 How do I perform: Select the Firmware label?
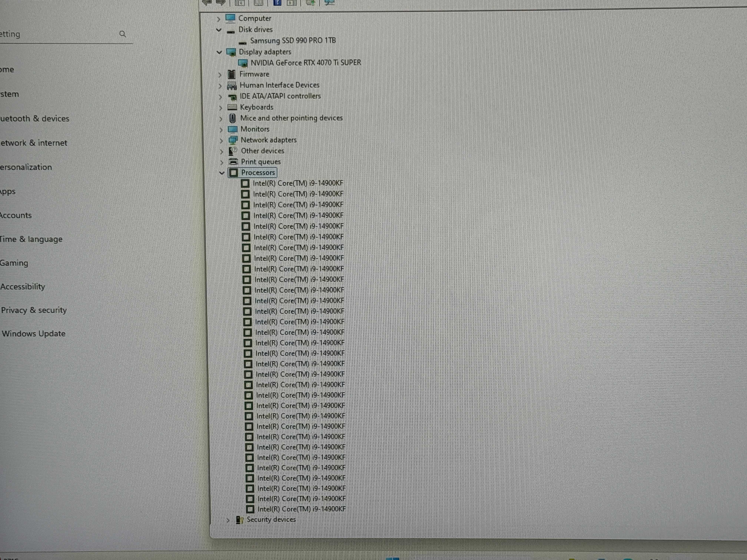point(254,74)
